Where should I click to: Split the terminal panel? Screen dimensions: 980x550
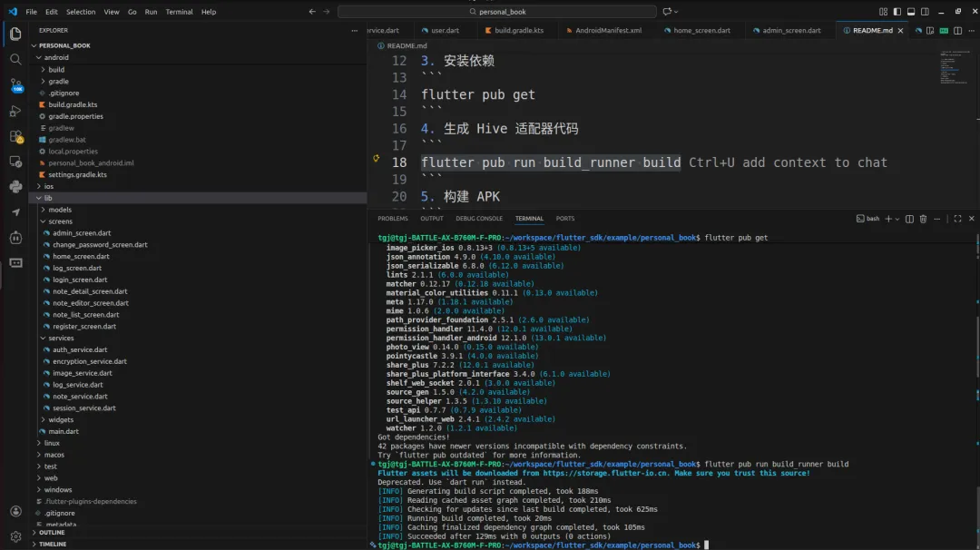click(x=909, y=219)
